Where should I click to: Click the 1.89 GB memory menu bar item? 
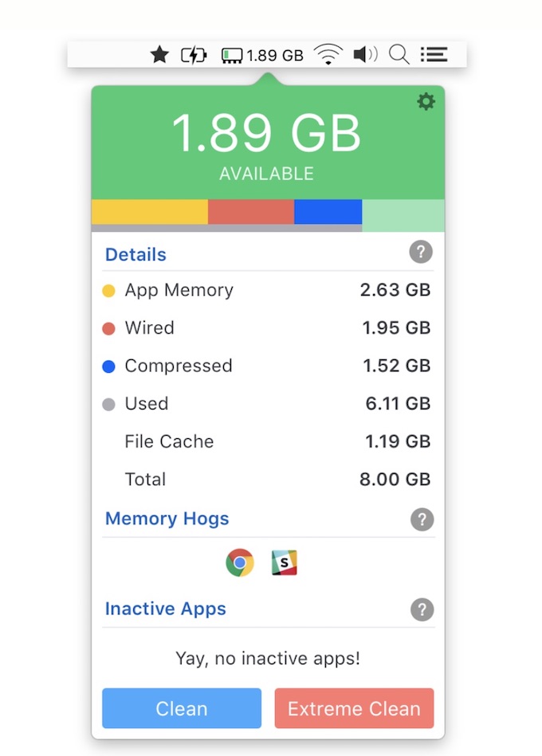262,55
